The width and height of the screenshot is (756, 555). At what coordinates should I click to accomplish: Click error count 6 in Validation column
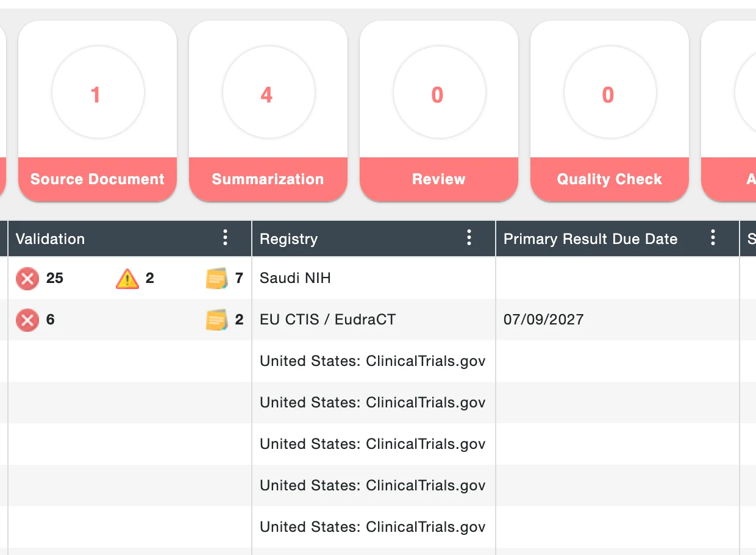click(x=51, y=320)
